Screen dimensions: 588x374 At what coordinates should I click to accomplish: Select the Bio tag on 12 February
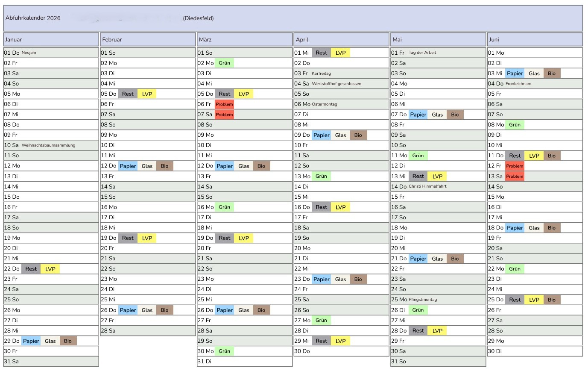coord(164,166)
